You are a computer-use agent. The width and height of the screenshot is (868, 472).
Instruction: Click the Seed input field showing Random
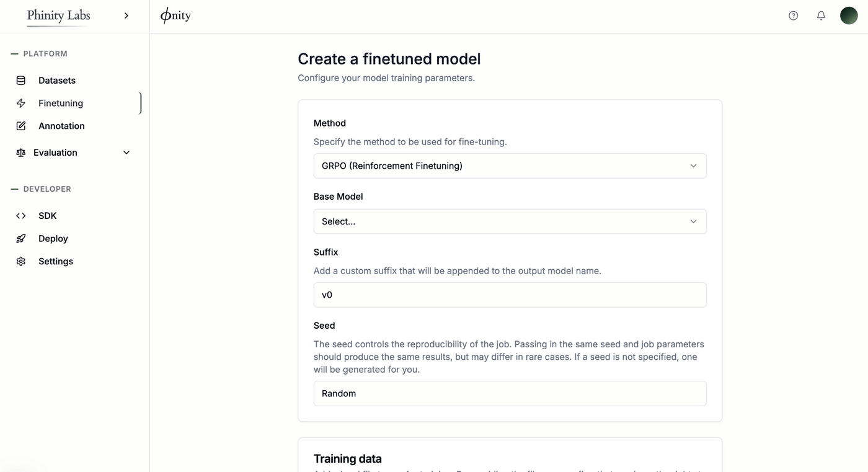coord(510,393)
